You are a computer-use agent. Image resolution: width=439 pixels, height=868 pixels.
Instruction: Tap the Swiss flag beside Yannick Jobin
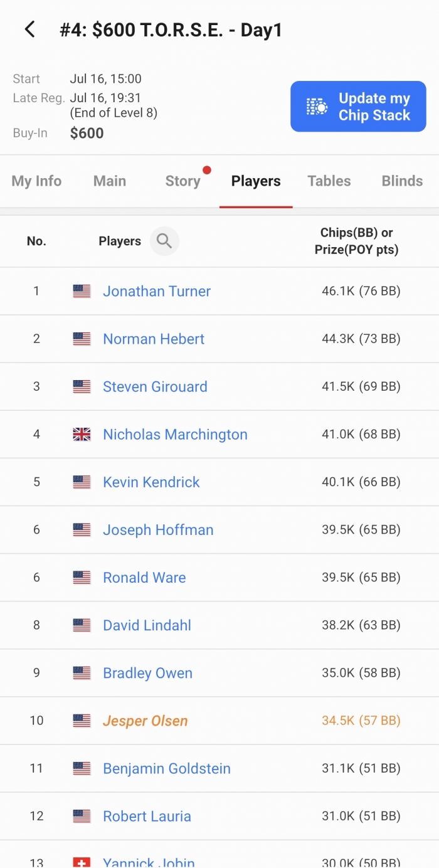82,862
